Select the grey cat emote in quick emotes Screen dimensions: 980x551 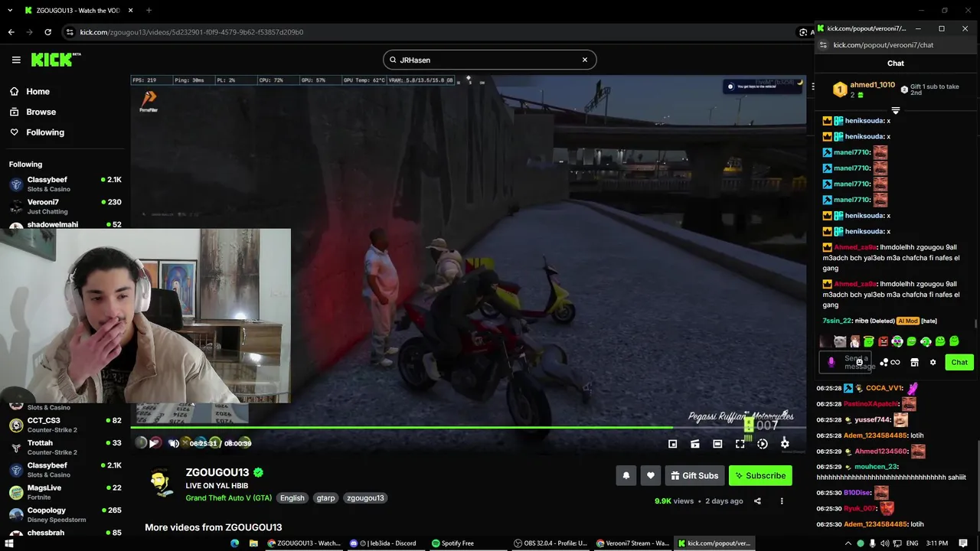[840, 341]
